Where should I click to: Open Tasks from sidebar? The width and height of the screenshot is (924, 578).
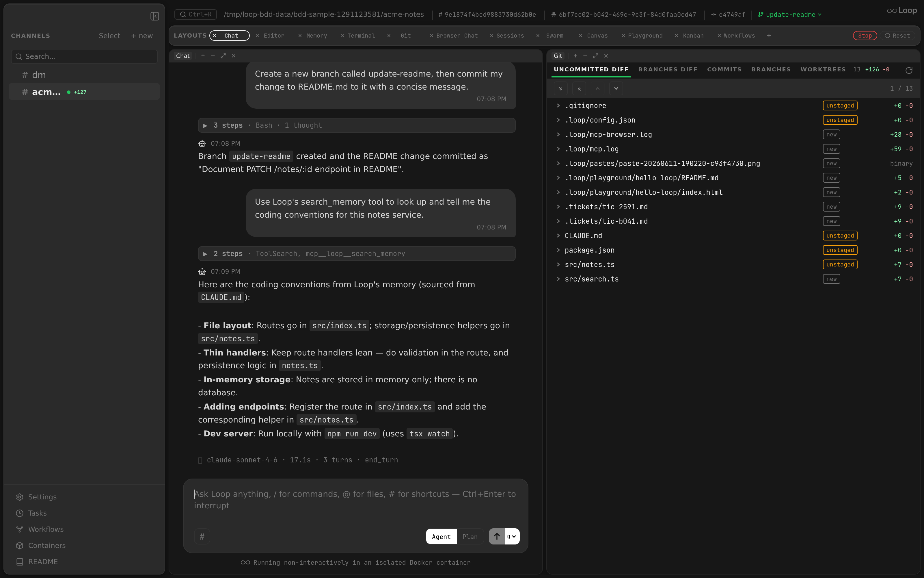coord(31,513)
